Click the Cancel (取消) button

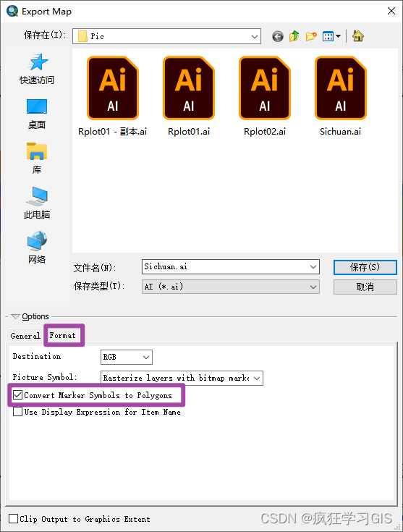(x=365, y=287)
